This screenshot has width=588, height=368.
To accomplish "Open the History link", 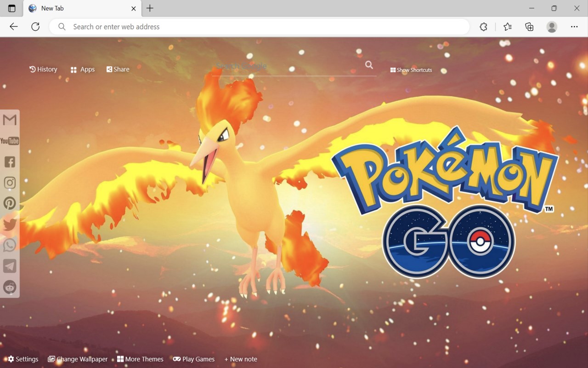I will (43, 69).
